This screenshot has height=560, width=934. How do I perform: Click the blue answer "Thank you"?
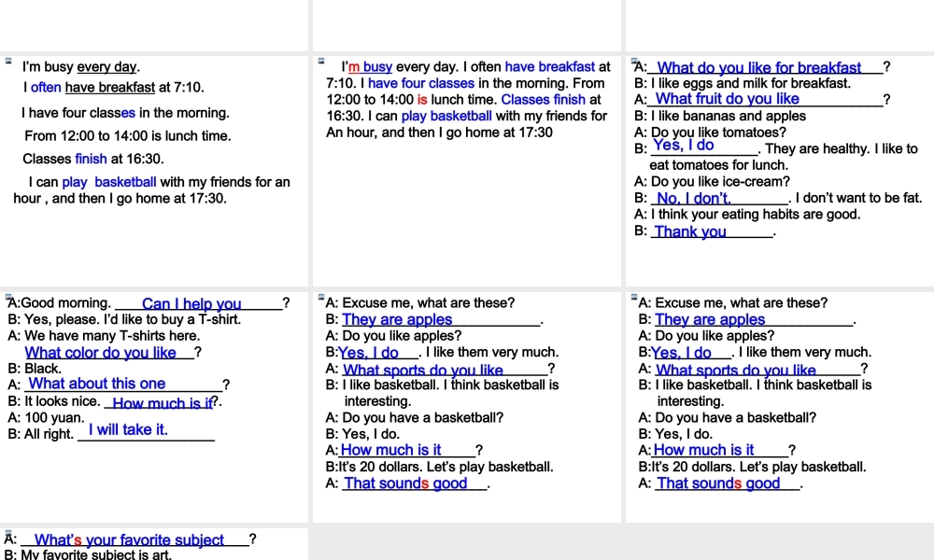(690, 232)
